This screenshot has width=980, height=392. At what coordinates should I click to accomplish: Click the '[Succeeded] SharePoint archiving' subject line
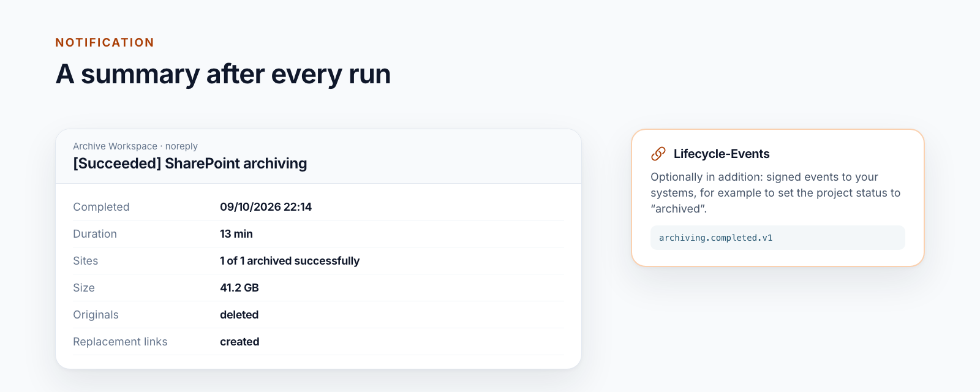[190, 164]
